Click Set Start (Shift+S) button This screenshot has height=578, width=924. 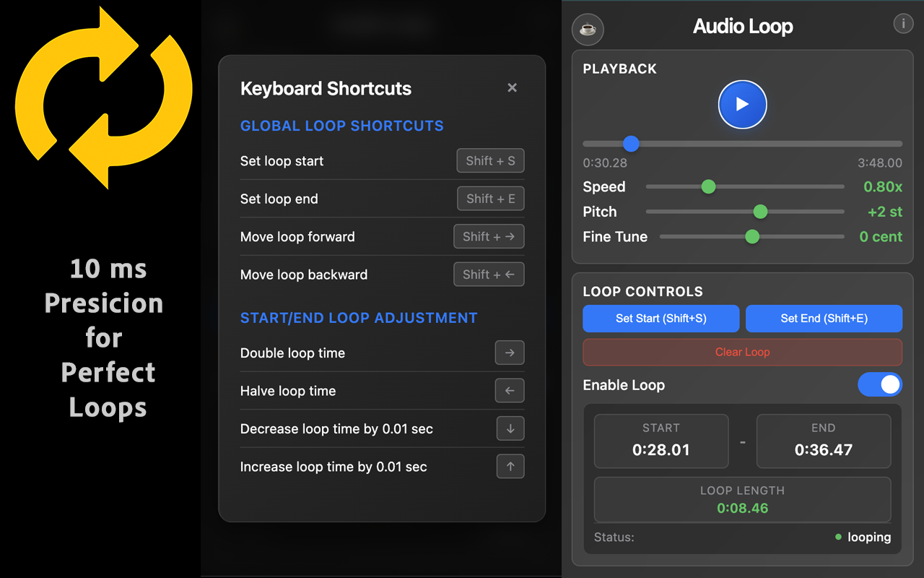[661, 318]
